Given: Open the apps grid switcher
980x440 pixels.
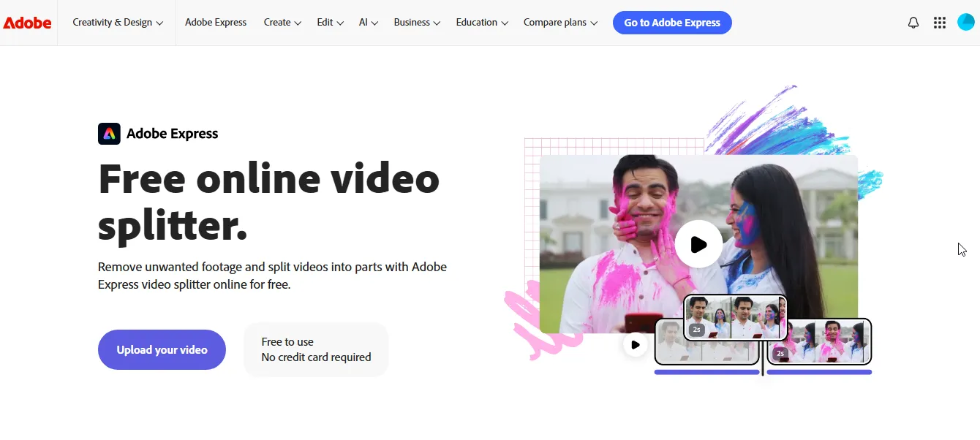Looking at the screenshot, I should coord(940,23).
